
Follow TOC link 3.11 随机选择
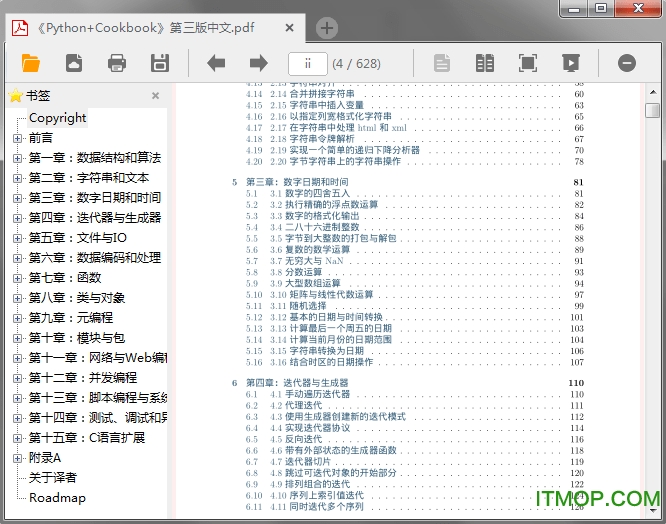pos(298,306)
